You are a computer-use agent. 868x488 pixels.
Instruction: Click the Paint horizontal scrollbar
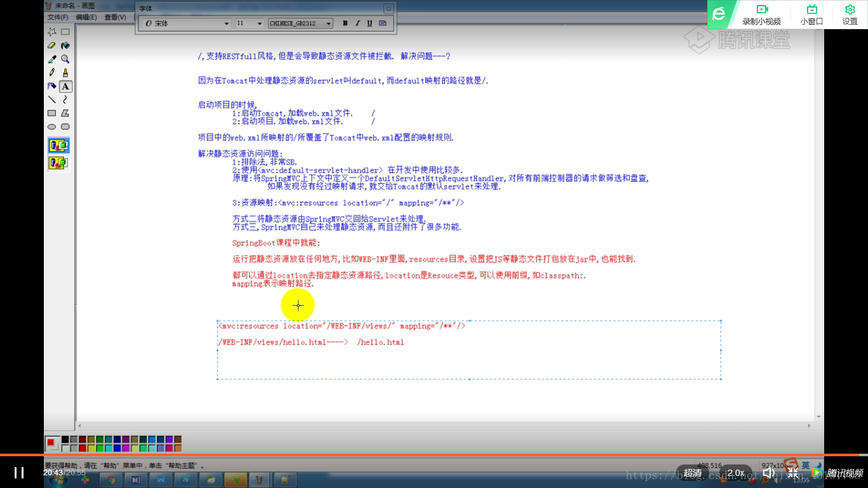[444, 425]
